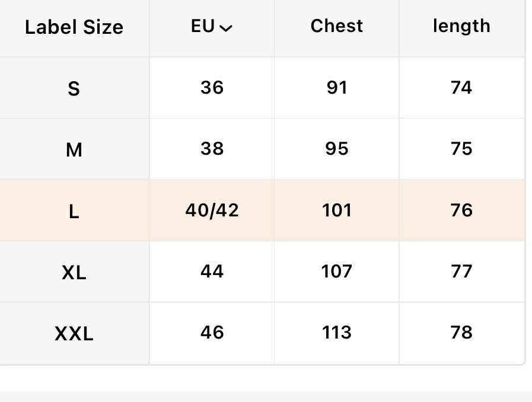Select the M label size row
This screenshot has width=532, height=402.
click(x=74, y=150)
